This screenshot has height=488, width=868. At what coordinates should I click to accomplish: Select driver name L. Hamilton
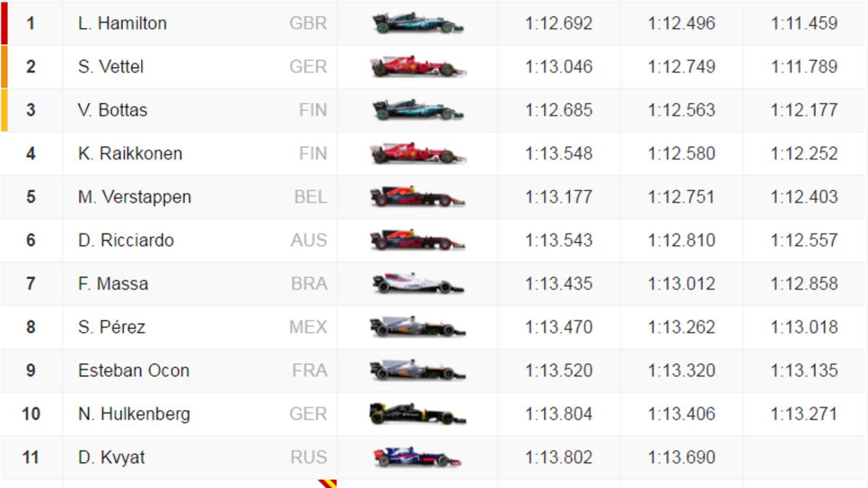122,23
